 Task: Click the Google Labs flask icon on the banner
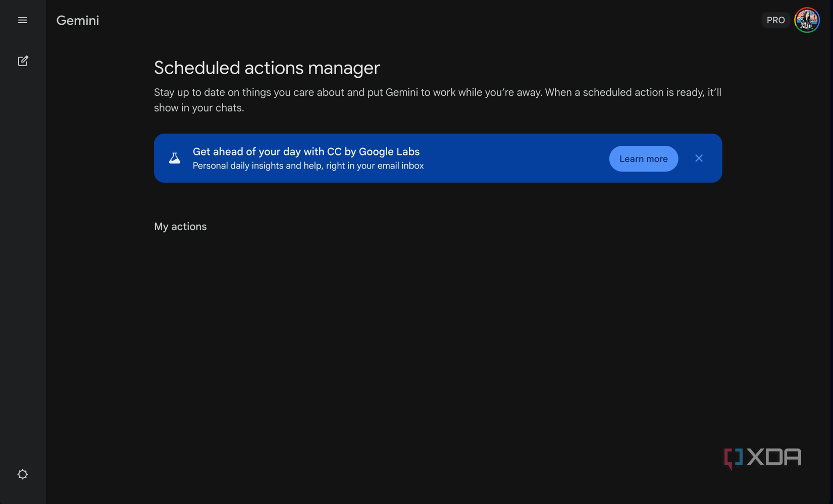(175, 158)
